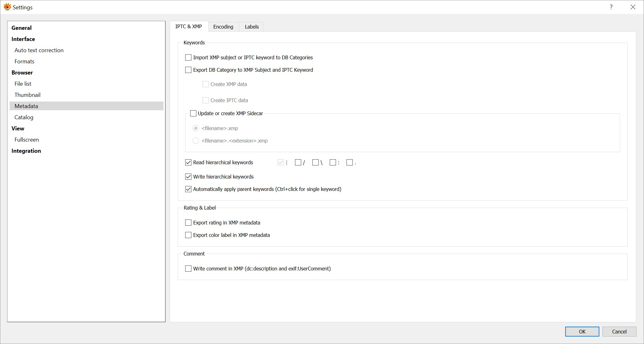The height and width of the screenshot is (344, 644).
Task: Toggle the slash separator checkbox
Action: pos(298,162)
